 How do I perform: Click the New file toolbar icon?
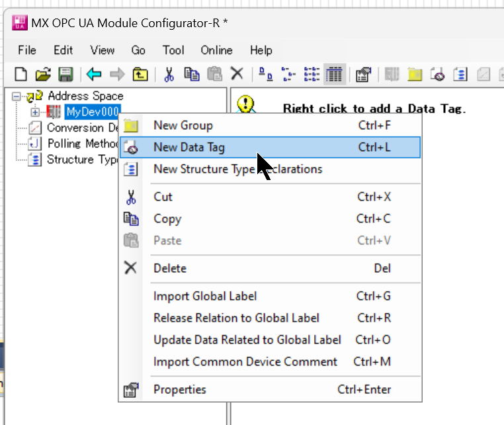[x=21, y=74]
